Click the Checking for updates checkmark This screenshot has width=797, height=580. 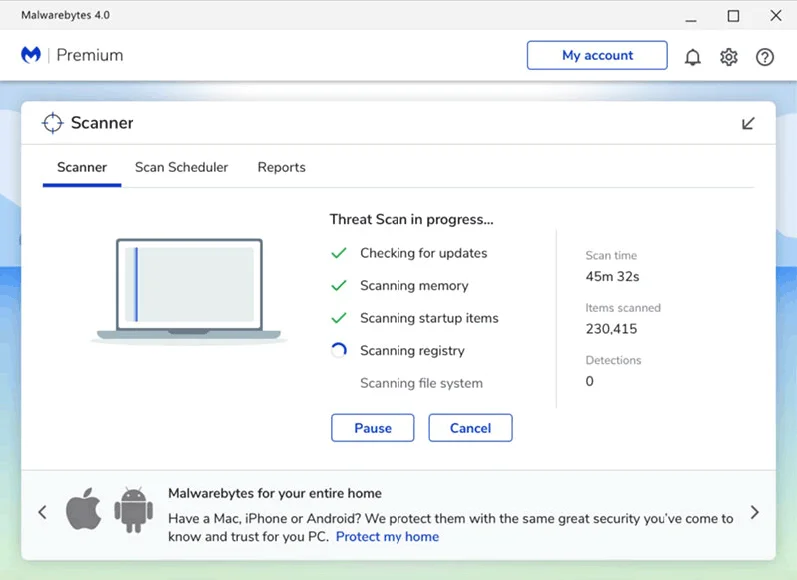pos(339,254)
